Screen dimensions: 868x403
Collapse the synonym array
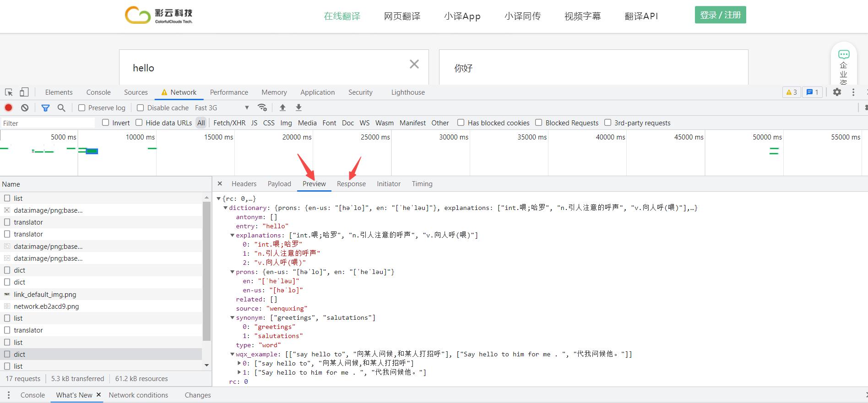click(233, 317)
